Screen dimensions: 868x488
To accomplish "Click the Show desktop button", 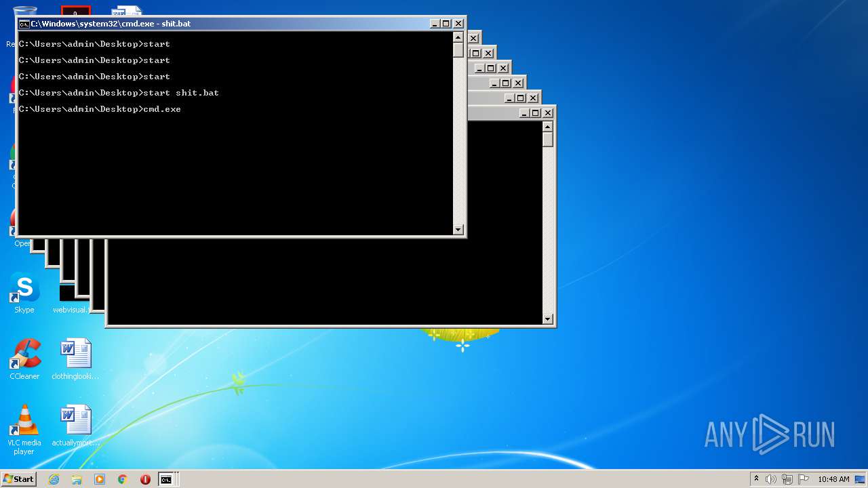I will (x=861, y=479).
